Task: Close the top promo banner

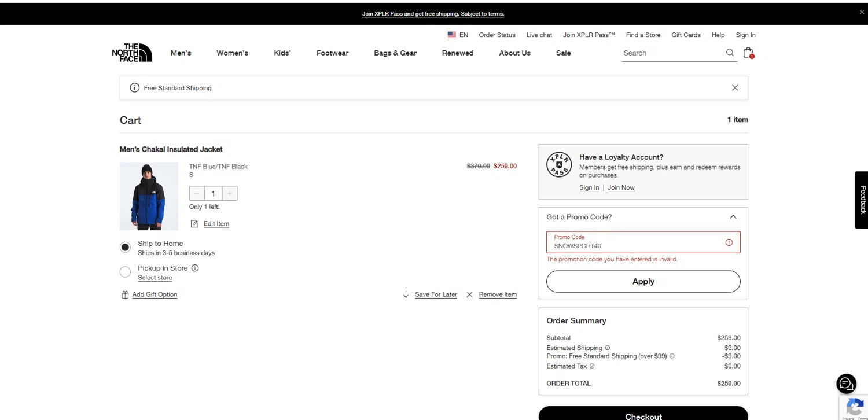Action: [x=862, y=12]
